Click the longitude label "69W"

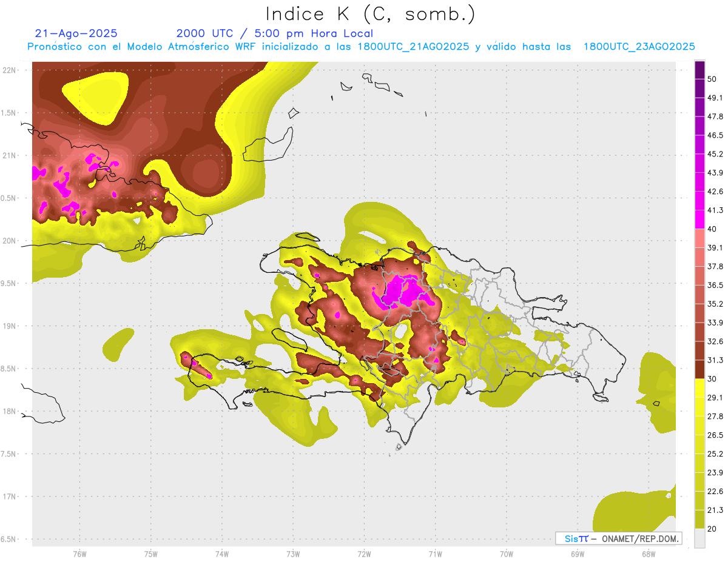tap(578, 554)
